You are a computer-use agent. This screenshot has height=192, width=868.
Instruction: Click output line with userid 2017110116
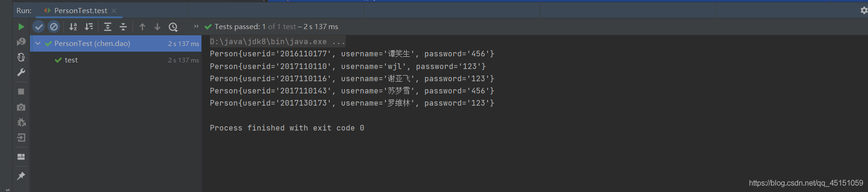coord(352,78)
